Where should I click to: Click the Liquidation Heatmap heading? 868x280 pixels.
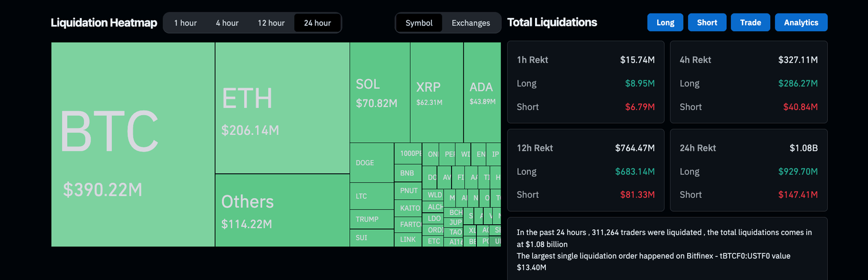coord(104,23)
